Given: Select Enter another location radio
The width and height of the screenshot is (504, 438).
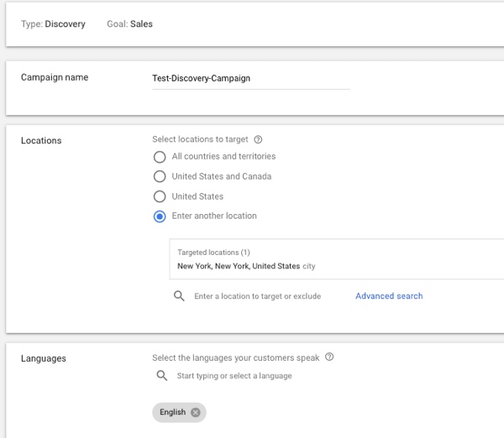Looking at the screenshot, I should 160,216.
